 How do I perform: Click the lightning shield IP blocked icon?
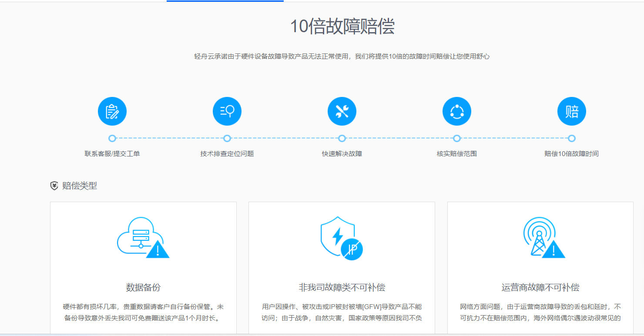click(x=342, y=238)
